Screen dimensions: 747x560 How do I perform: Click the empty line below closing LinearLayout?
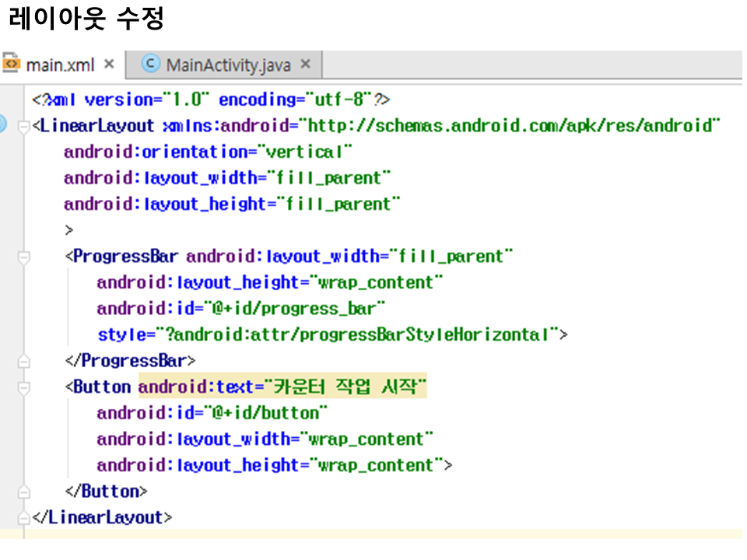click(x=373, y=535)
